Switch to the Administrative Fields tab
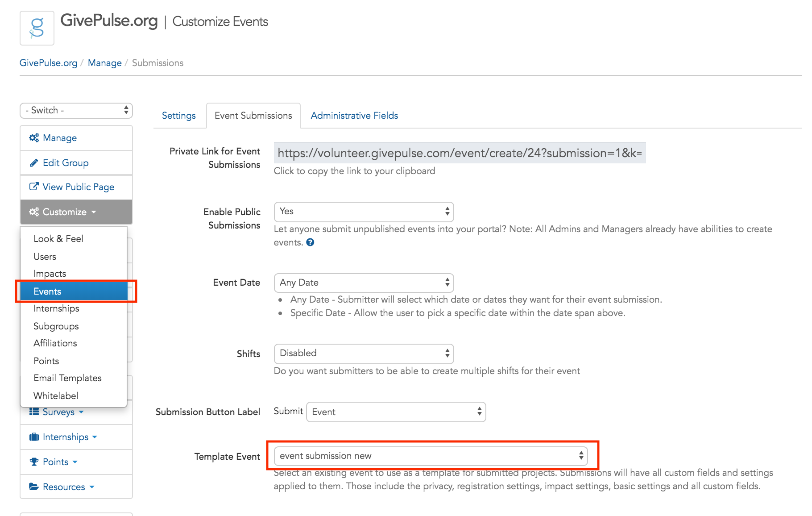The height and width of the screenshot is (516, 812). (x=354, y=116)
